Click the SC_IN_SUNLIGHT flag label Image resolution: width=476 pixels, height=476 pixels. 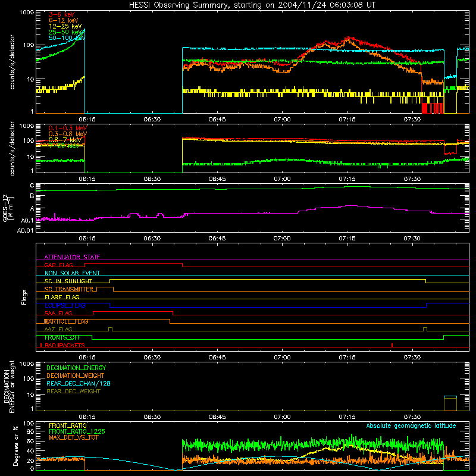68,281
